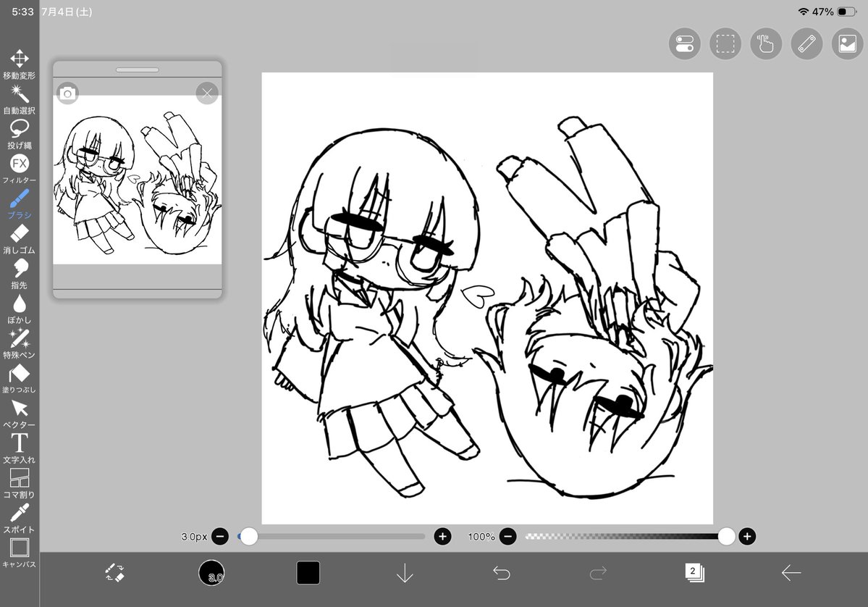
Task: Open the layers panel showing 2
Action: tap(694, 573)
